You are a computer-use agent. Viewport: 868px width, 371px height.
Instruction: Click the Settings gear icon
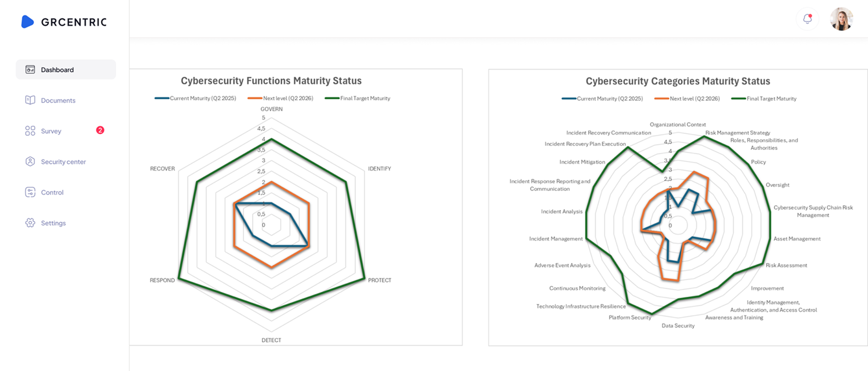click(x=30, y=223)
